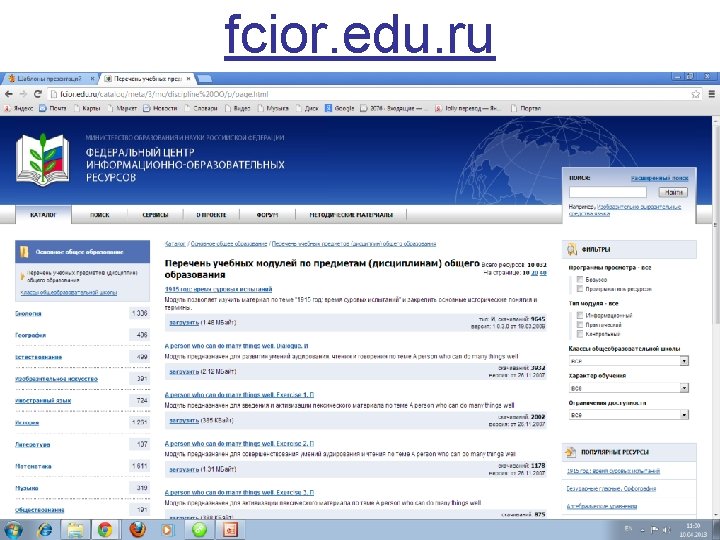The image size is (720, 540).
Task: Select the ПОИСК navigation tab
Action: tap(100, 214)
